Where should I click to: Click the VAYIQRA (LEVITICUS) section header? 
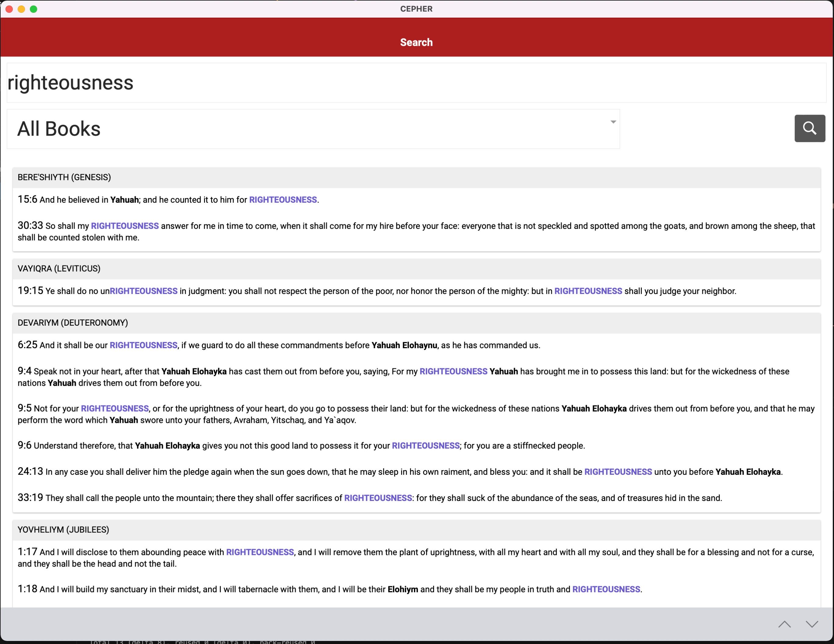point(416,269)
